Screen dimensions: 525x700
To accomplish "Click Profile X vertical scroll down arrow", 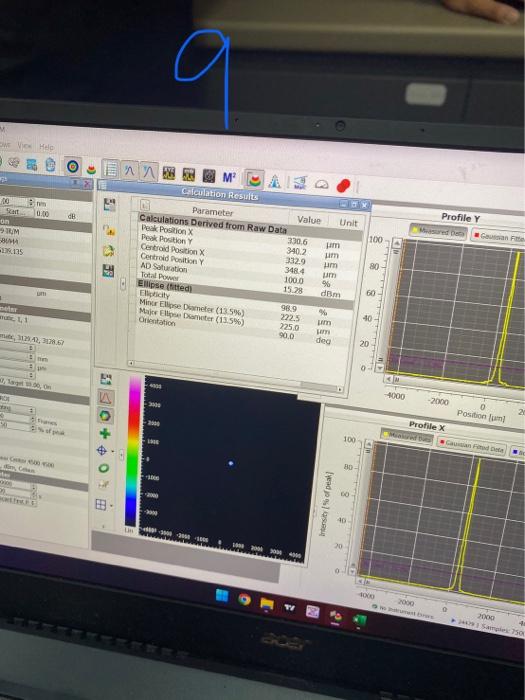I will (352, 571).
